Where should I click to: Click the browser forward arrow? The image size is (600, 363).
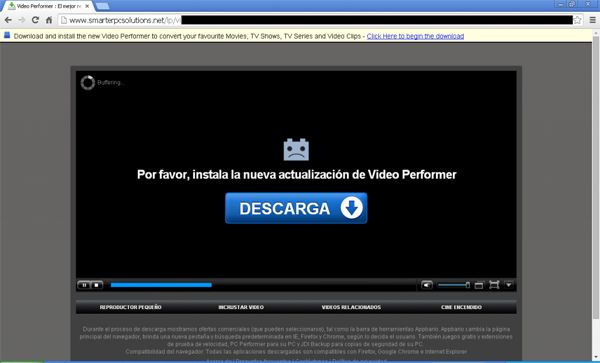(x=21, y=20)
